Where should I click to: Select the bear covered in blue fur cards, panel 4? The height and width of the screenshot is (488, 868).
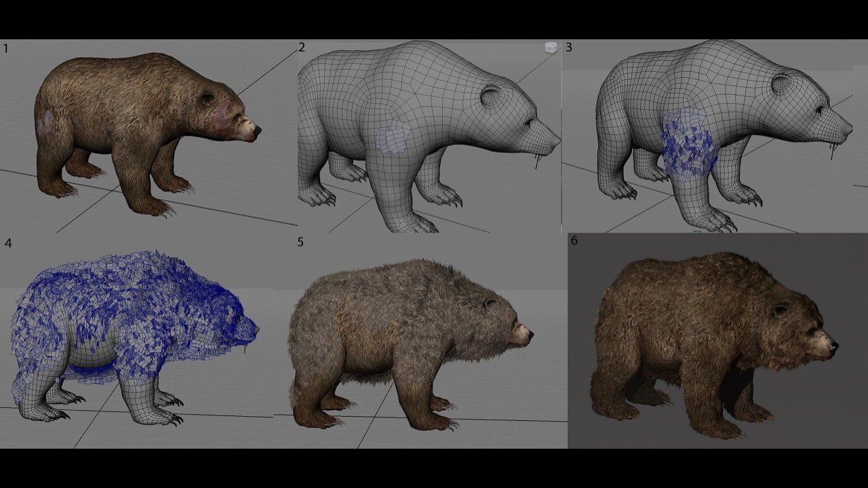[134, 338]
